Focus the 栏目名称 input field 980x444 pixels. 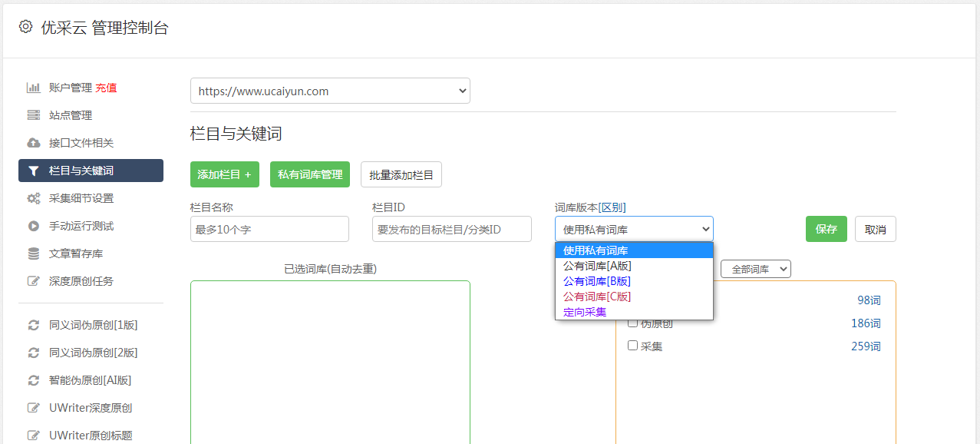click(269, 229)
